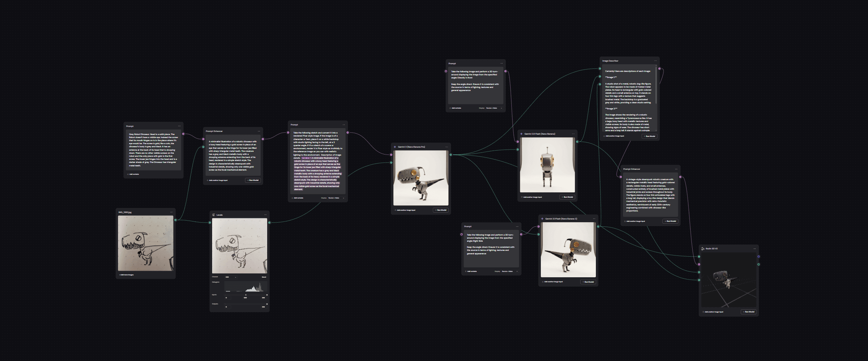
Task: Click the Levels histogram display
Action: 246,286
